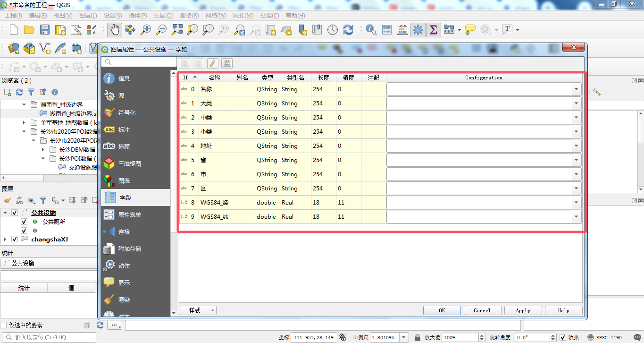Screen dimensions: 644x343
Task: Switch to 符号化 tab in layer properties
Action: coord(135,112)
